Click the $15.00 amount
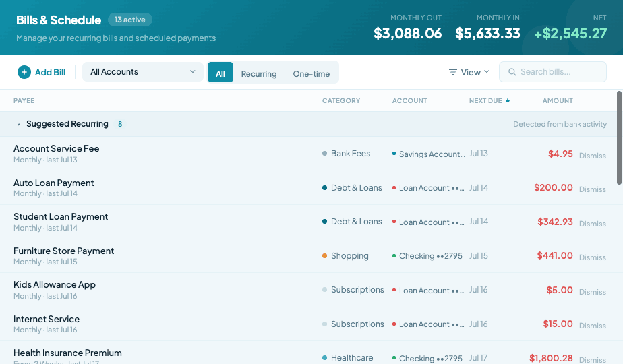 558,324
